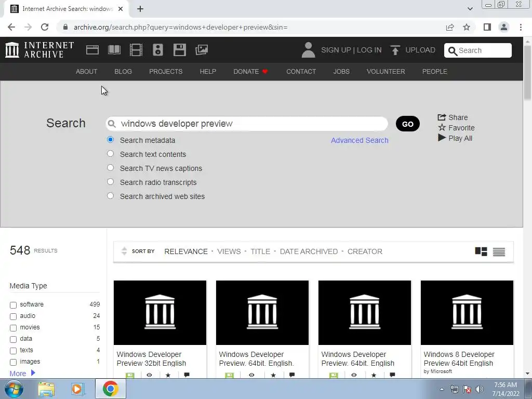The image size is (532, 399).
Task: Open the Software floppy-disk icon
Action: click(179, 50)
